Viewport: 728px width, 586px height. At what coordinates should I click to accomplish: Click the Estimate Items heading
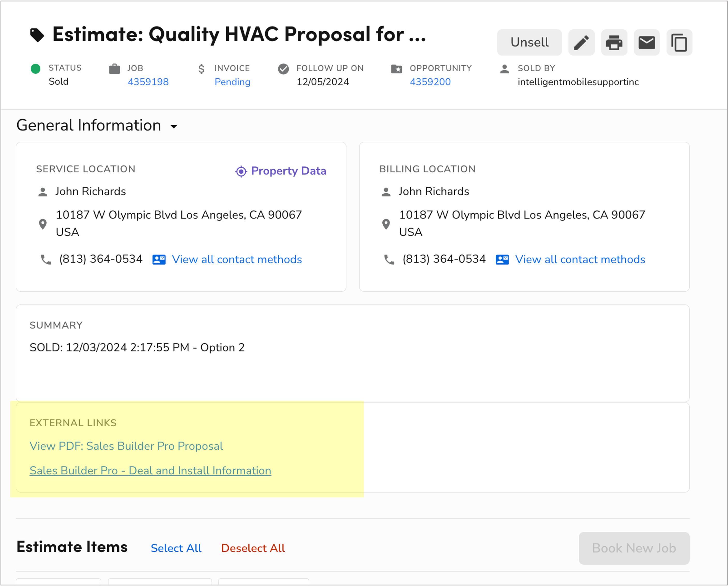click(72, 547)
